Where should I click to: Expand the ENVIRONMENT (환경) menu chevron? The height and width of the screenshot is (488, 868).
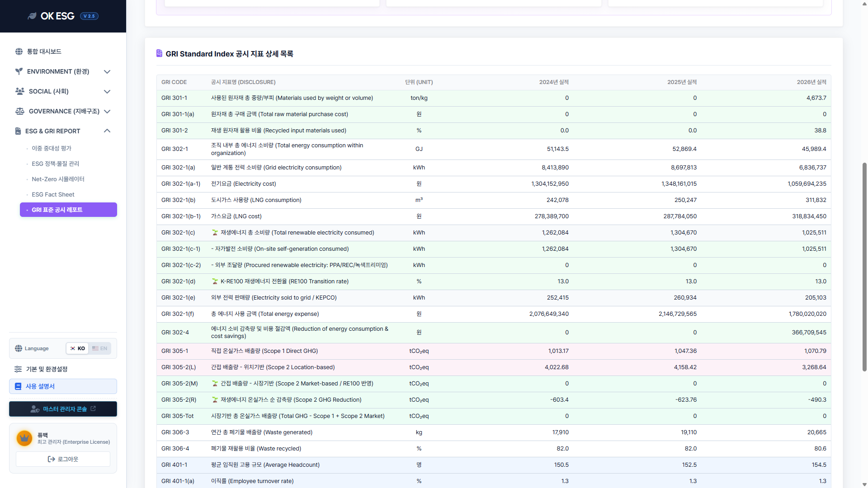107,72
